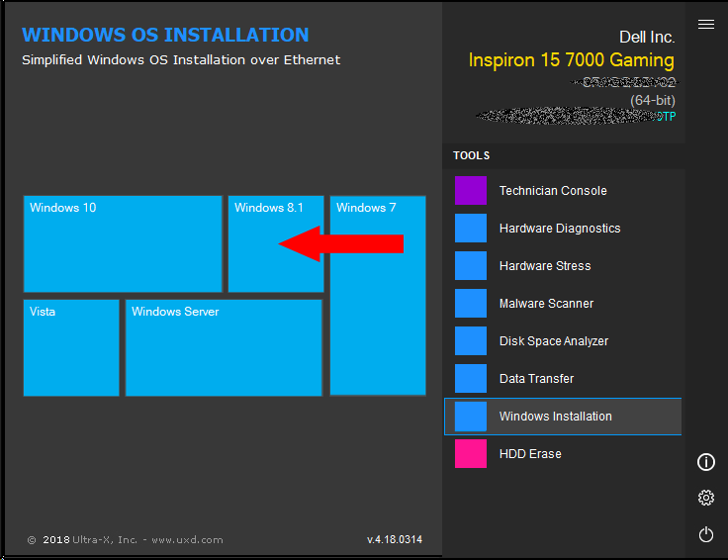Click the info circle icon
The height and width of the screenshot is (560, 728).
[705, 462]
